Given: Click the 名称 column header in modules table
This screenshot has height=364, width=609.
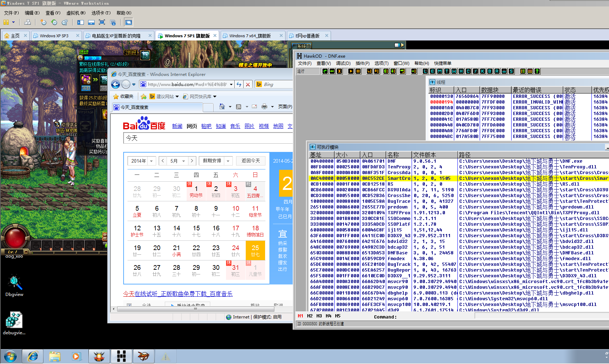Looking at the screenshot, I should tap(399, 155).
